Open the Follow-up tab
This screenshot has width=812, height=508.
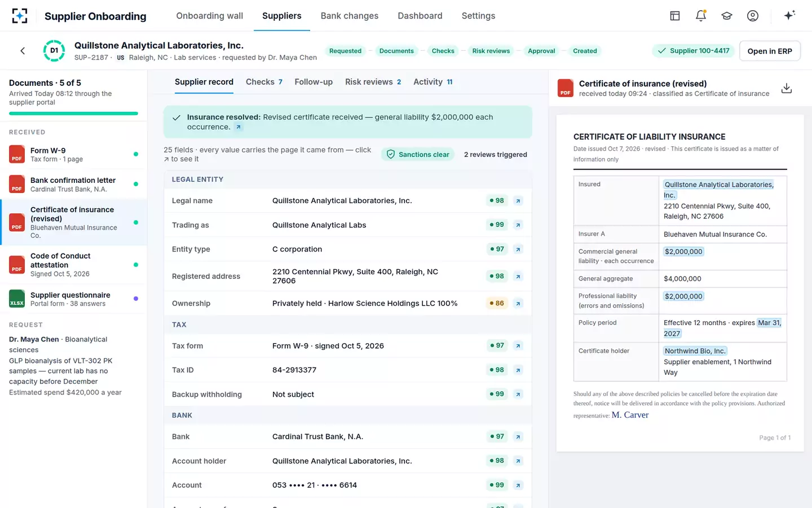pos(314,82)
